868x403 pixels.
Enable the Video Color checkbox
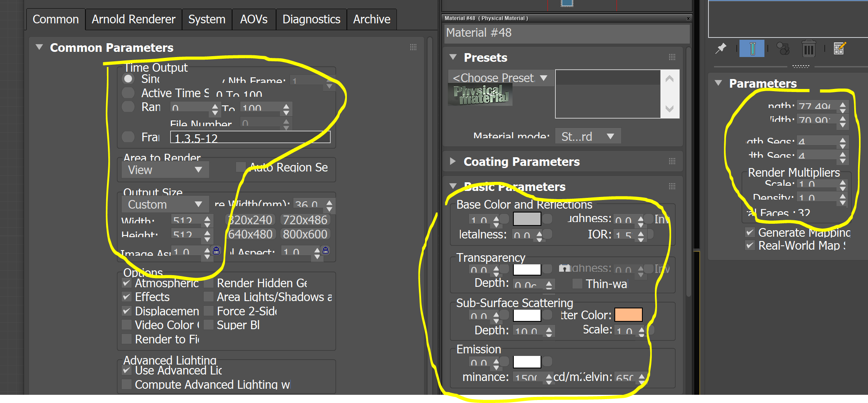(126, 325)
